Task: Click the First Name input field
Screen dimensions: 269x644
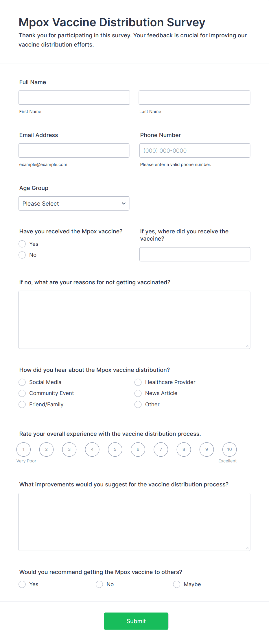Action: coord(74,97)
